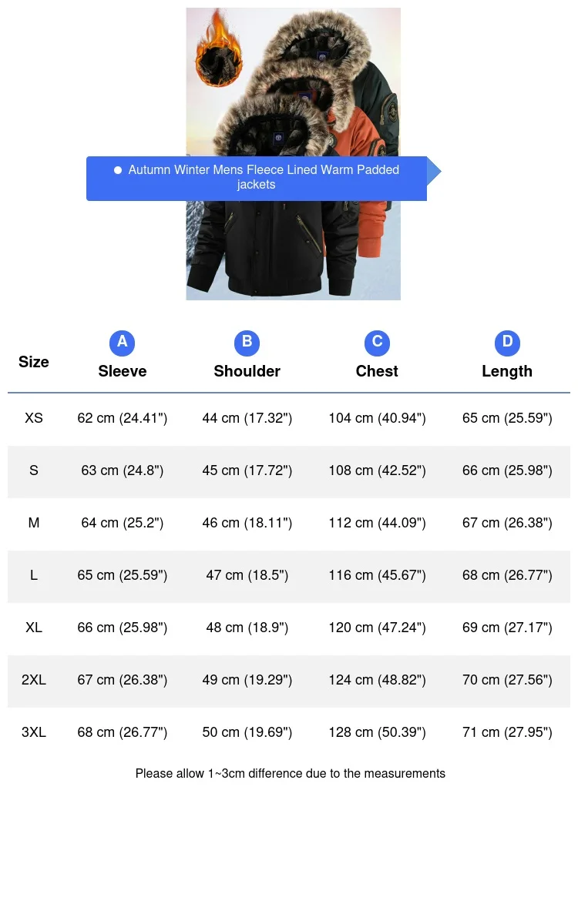Click the blue circle C icon
The height and width of the screenshot is (924, 578).
click(377, 343)
